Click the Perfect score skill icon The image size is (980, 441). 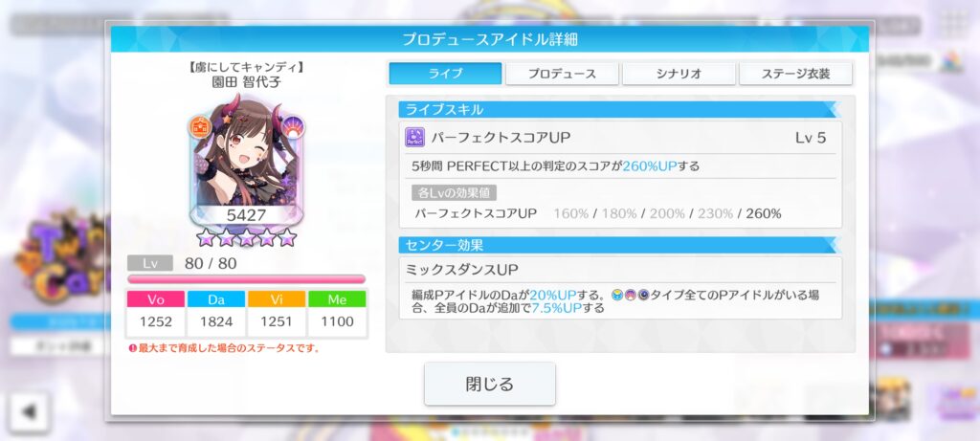pos(414,138)
